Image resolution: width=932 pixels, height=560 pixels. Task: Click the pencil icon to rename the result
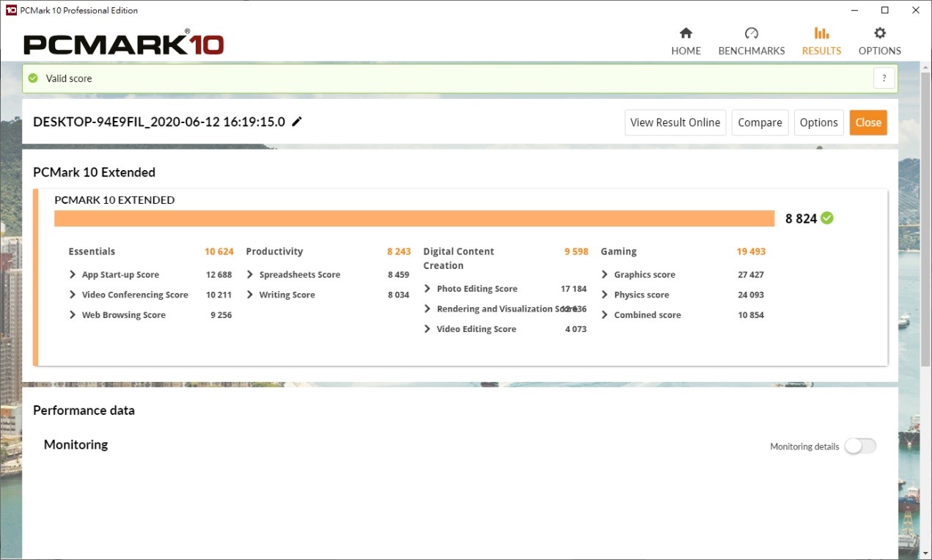[297, 122]
